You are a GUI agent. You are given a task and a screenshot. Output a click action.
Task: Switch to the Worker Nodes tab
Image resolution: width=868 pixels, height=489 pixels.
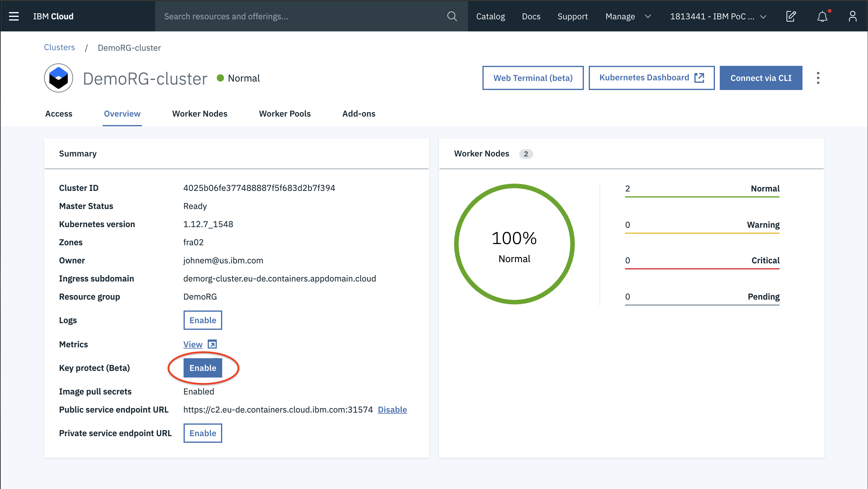tap(200, 114)
